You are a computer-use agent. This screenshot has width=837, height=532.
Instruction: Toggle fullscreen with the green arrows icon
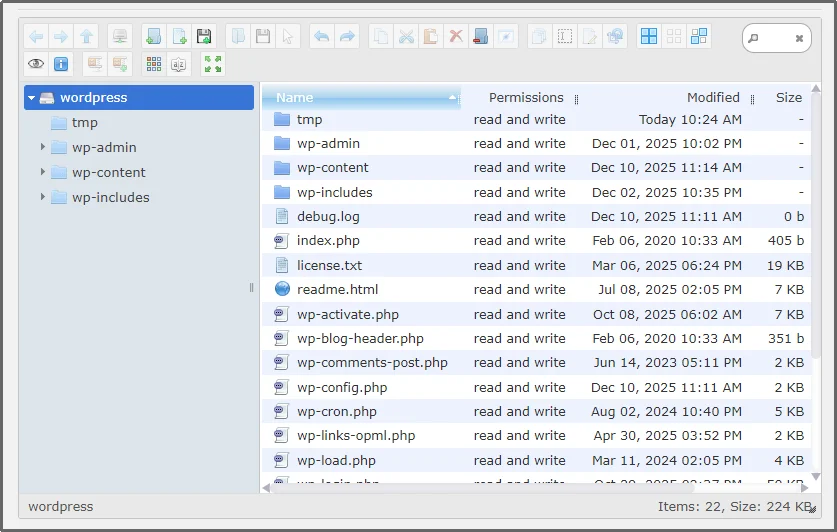pos(213,64)
